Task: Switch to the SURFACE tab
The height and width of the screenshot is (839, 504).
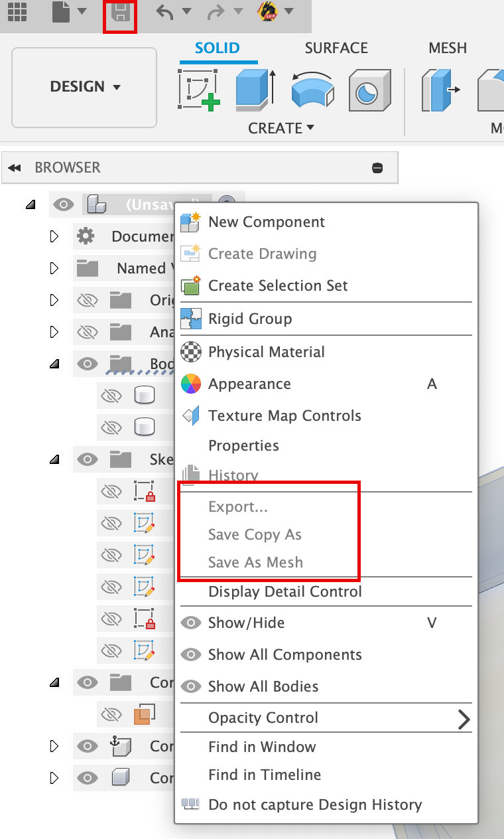Action: point(336,48)
